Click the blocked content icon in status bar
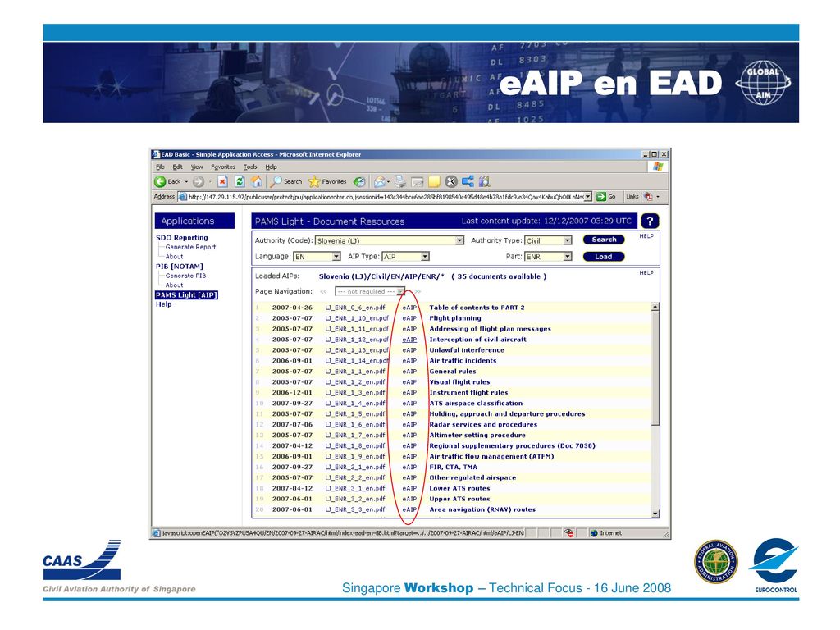This screenshot has width=840, height=630. (x=568, y=533)
